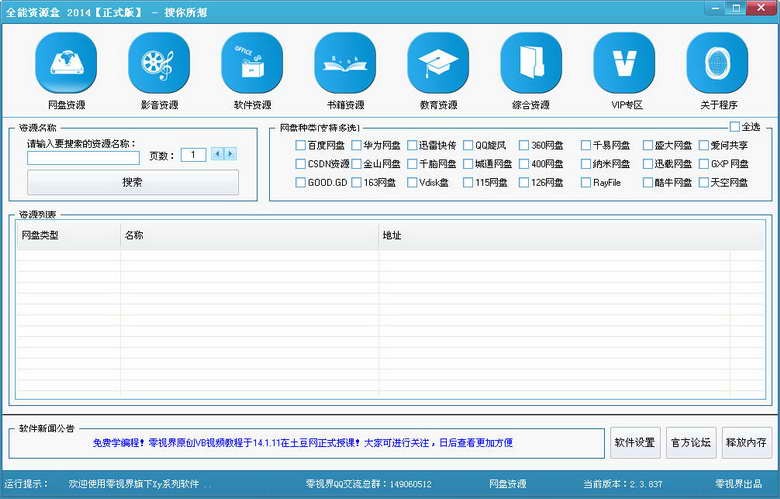Screen dimensions: 780x499
Task: Check the 天空网盘 checkbox
Action: point(704,183)
